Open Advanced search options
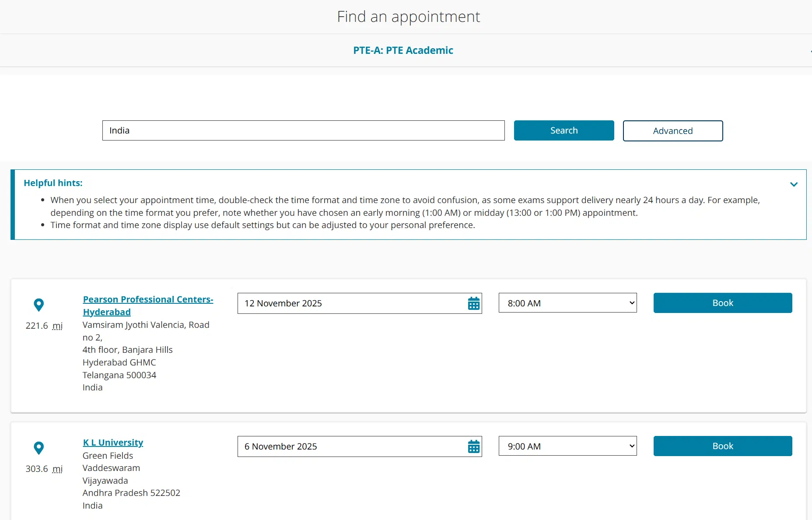The height and width of the screenshot is (520, 812). tap(672, 130)
